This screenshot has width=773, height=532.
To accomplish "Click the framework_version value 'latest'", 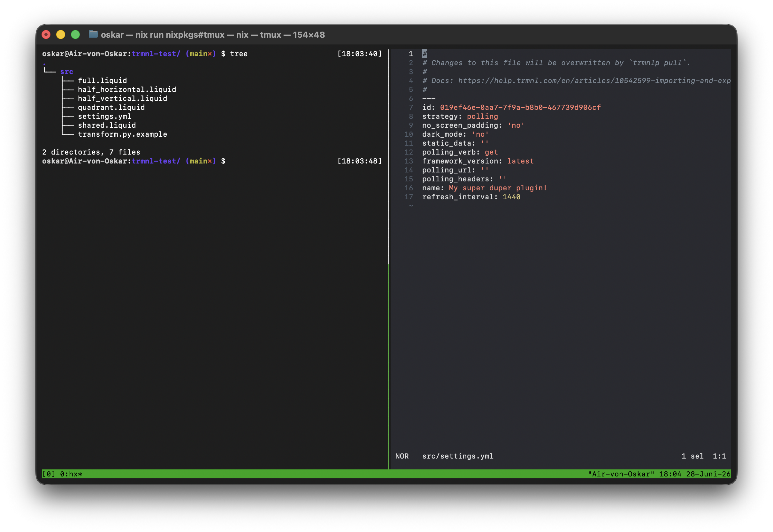I will (x=520, y=161).
